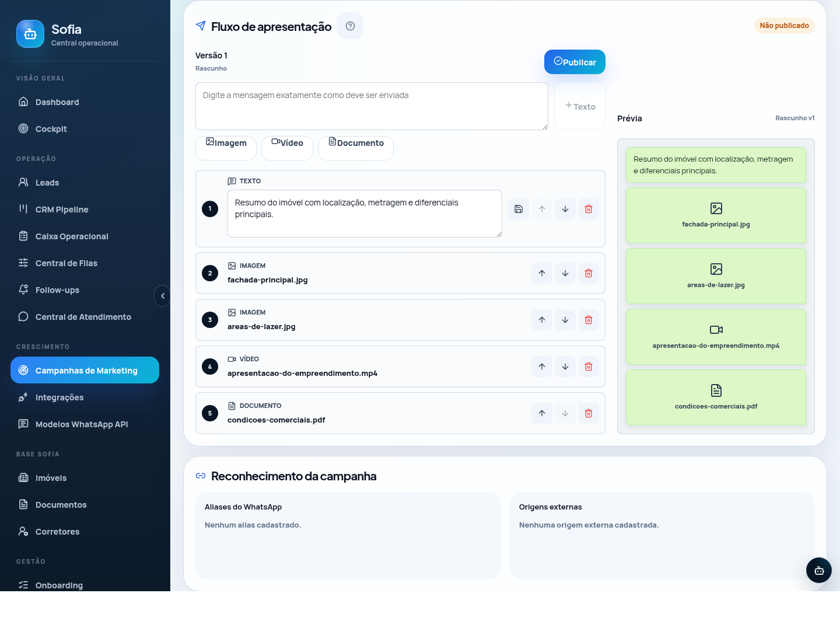Open Corretores page
The image size is (840, 642).
coord(85,532)
